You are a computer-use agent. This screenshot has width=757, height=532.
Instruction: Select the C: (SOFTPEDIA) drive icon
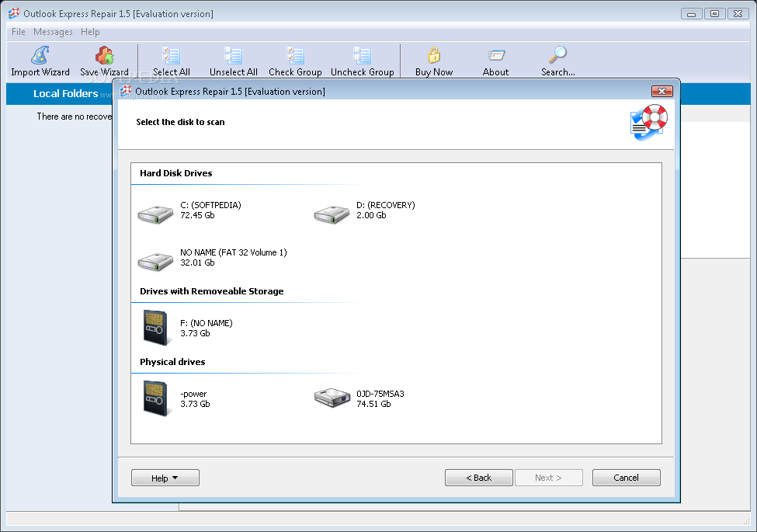coord(155,214)
